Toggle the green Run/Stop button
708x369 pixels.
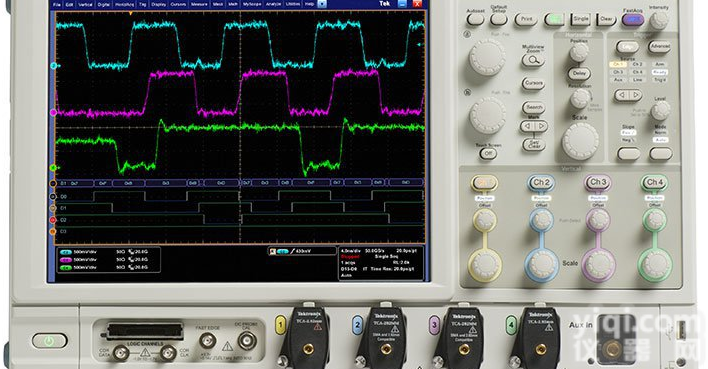tap(554, 19)
